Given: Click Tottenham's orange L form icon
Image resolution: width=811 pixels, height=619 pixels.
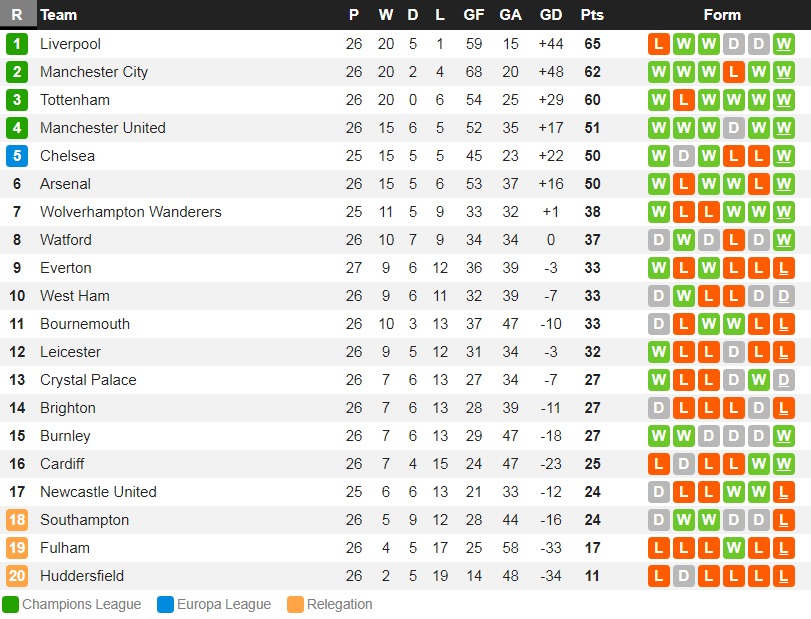Looking at the screenshot, I should coord(683,100).
